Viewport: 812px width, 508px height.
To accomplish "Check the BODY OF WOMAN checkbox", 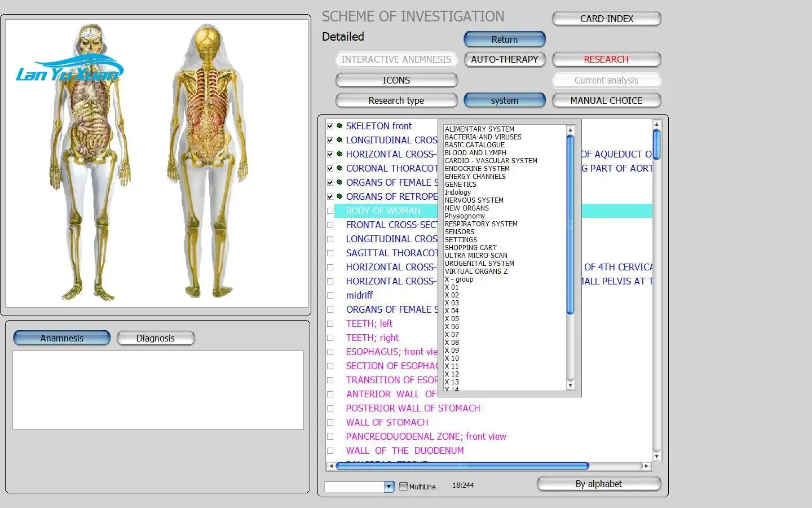I will [x=330, y=211].
